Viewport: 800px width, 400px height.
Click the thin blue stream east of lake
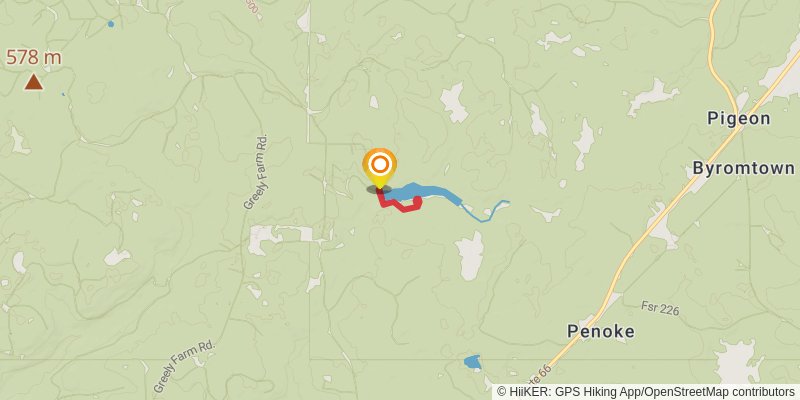[485, 211]
